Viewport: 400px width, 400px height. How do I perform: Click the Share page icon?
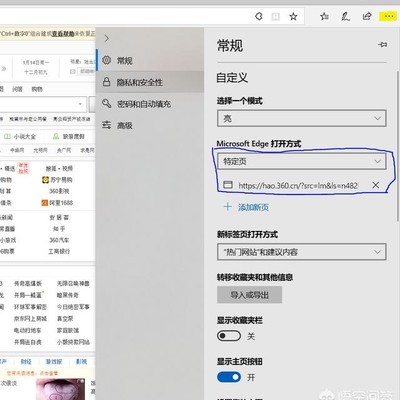click(x=367, y=16)
